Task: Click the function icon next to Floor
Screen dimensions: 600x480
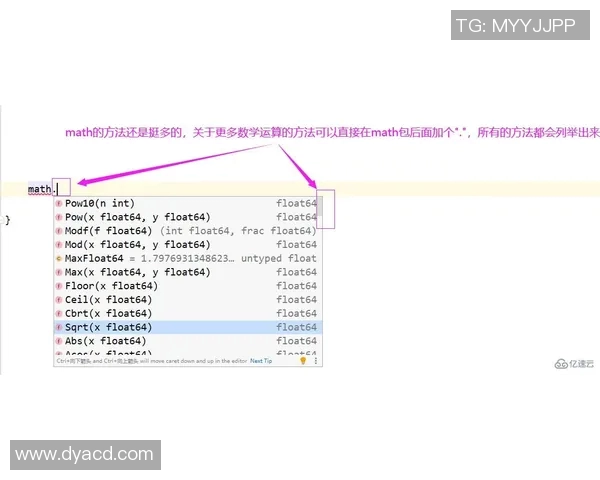Action: (x=59, y=286)
